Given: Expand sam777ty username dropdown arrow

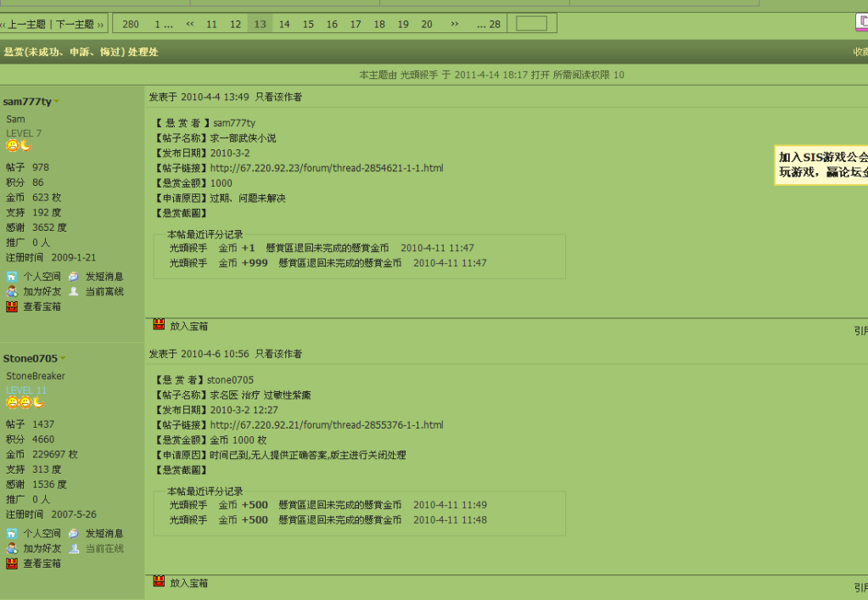Looking at the screenshot, I should click(x=57, y=101).
